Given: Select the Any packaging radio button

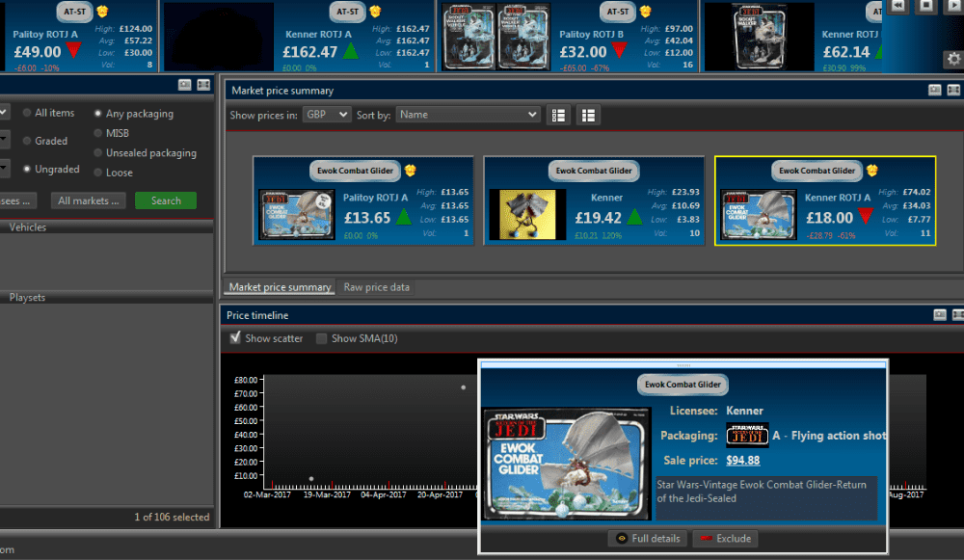Looking at the screenshot, I should [x=97, y=113].
